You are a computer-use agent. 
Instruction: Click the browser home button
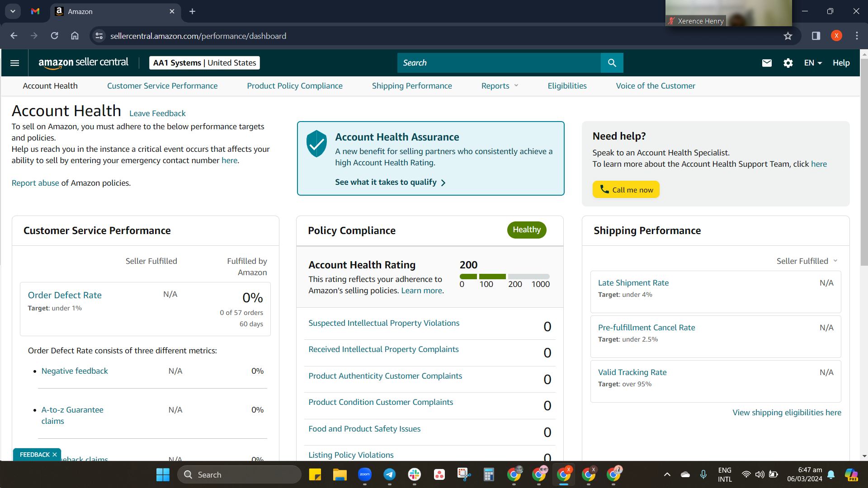(75, 36)
